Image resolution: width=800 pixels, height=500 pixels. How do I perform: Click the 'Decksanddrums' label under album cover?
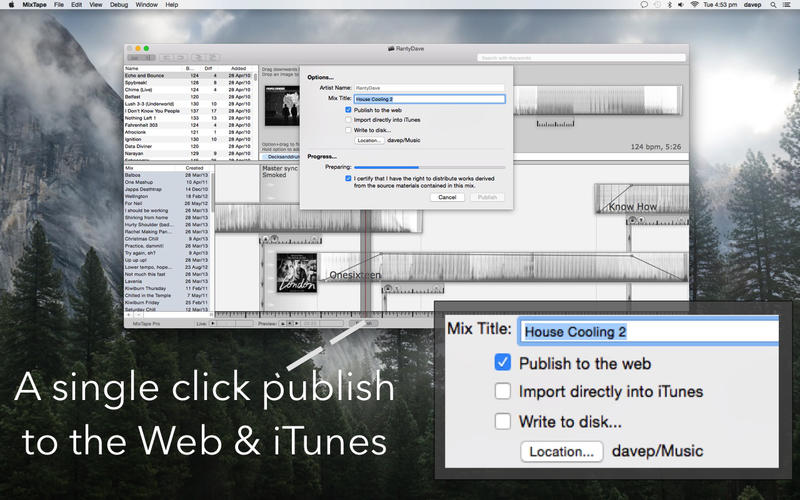[283, 157]
